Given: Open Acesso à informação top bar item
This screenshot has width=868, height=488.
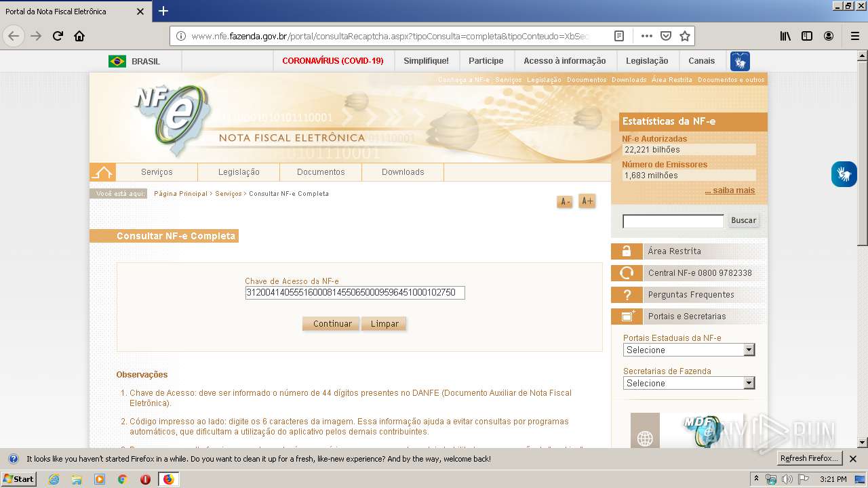Looking at the screenshot, I should point(565,61).
